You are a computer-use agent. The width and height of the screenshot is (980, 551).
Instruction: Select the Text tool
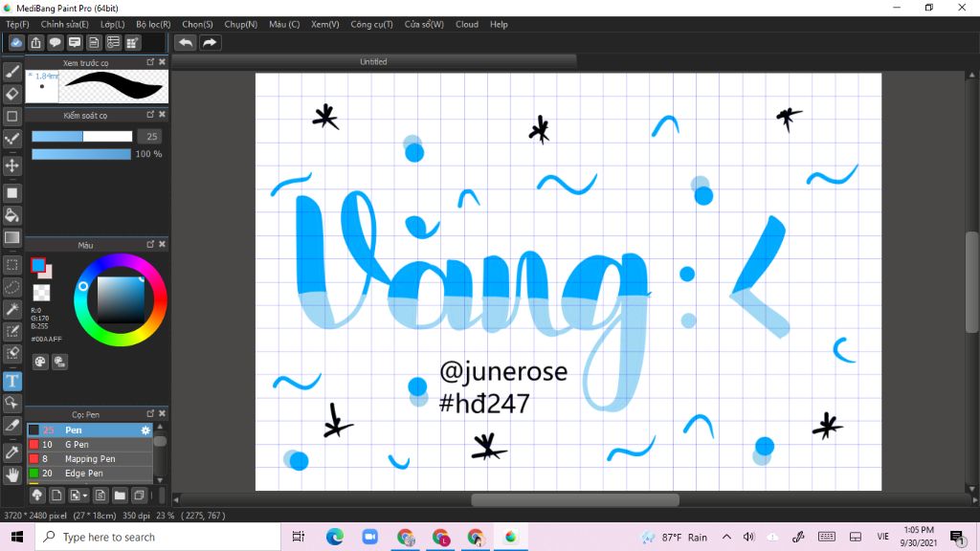click(11, 381)
